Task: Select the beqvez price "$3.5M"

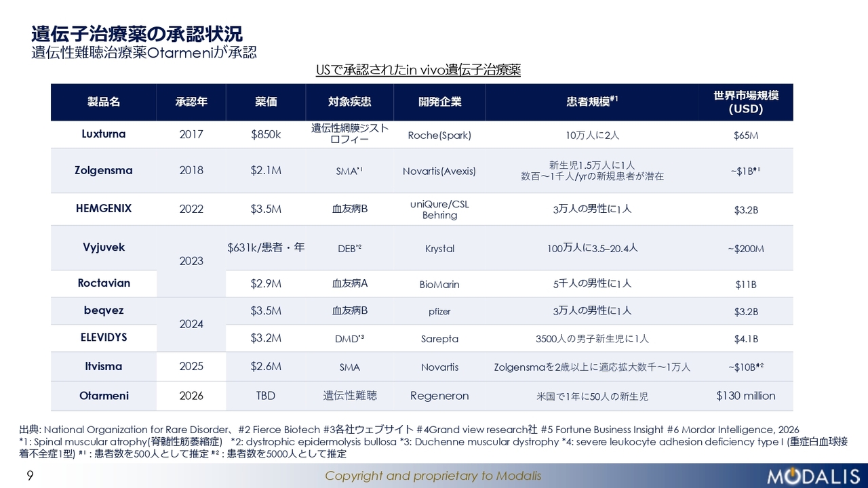Action: pyautogui.click(x=266, y=311)
